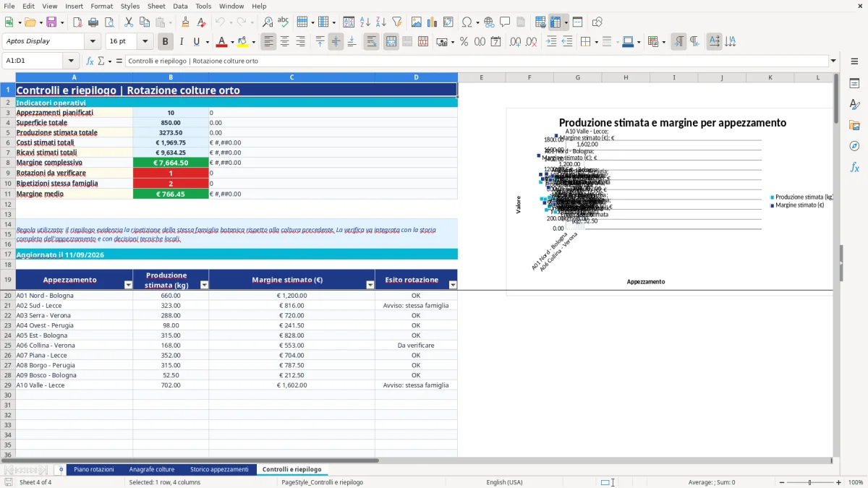Toggle Align Left
The image size is (868, 488).
click(269, 42)
